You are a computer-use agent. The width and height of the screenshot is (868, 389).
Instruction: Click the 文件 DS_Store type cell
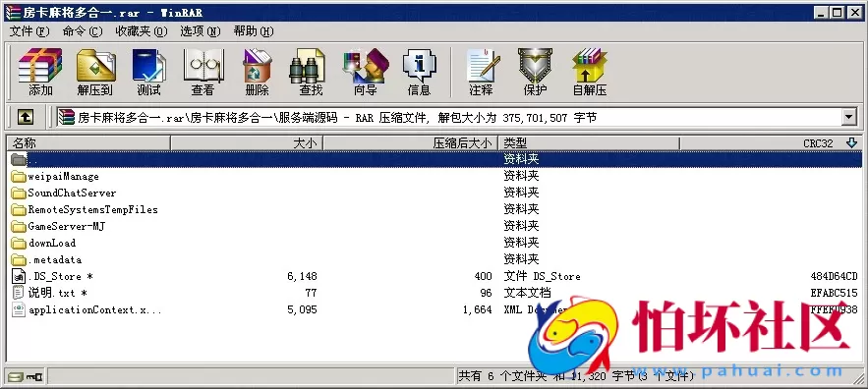click(542, 276)
